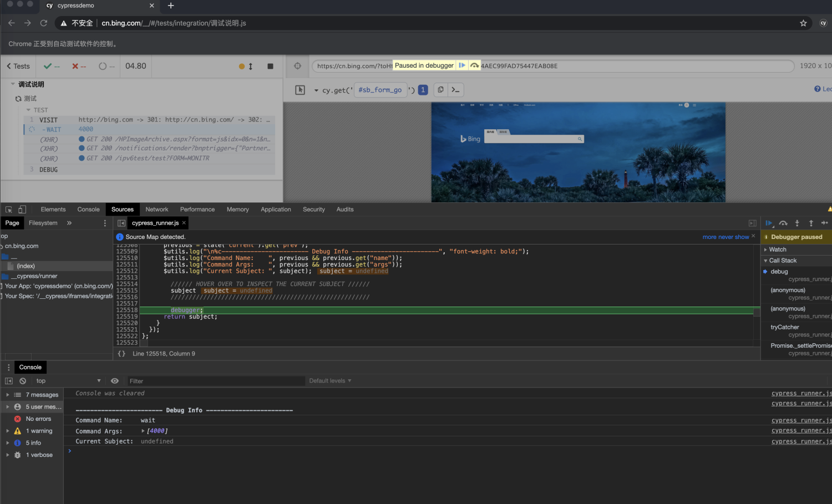832x504 pixels.
Task: Activate the DevTools inspect element picker
Action: pyautogui.click(x=9, y=210)
